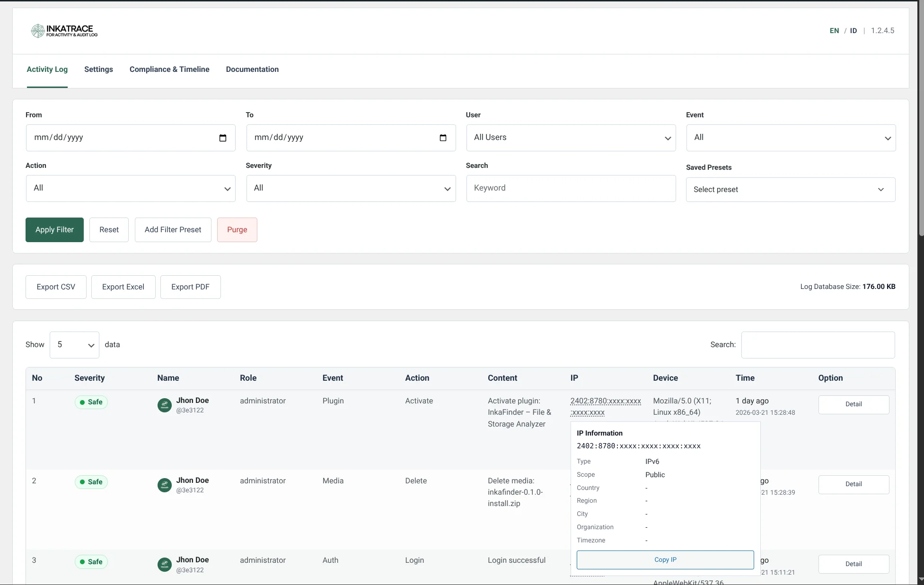Sort by Time column header
The height and width of the screenshot is (585, 924).
pyautogui.click(x=745, y=378)
